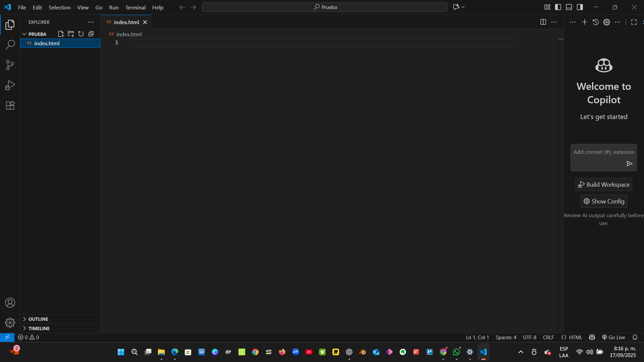Viewport: 644px width, 362px height.
Task: Open the Search view in activity bar
Action: coord(10,45)
